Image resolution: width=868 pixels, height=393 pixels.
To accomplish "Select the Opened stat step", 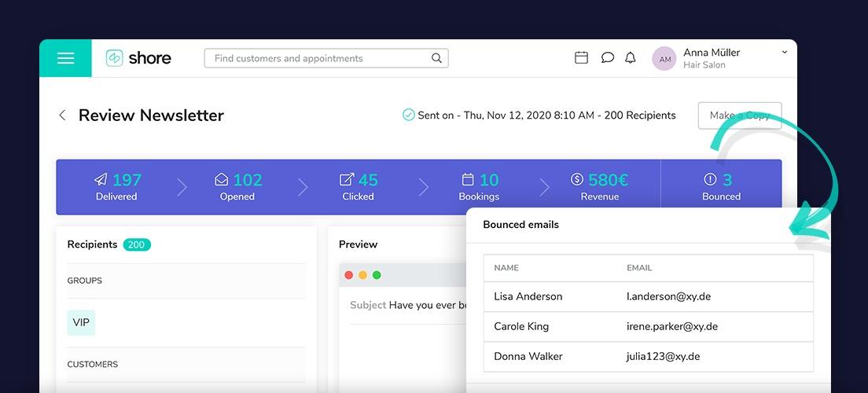I will click(237, 187).
